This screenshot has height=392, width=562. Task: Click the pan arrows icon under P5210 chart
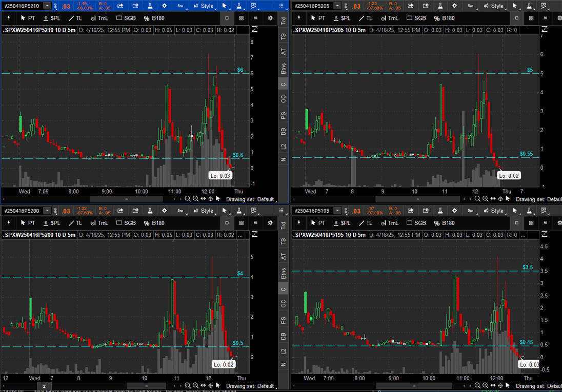point(203,198)
